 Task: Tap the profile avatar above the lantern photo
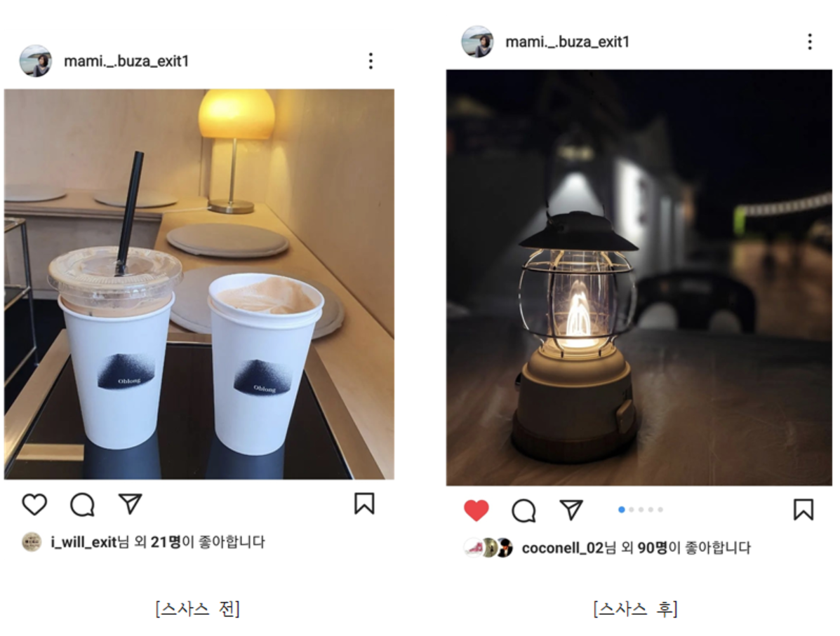click(476, 42)
